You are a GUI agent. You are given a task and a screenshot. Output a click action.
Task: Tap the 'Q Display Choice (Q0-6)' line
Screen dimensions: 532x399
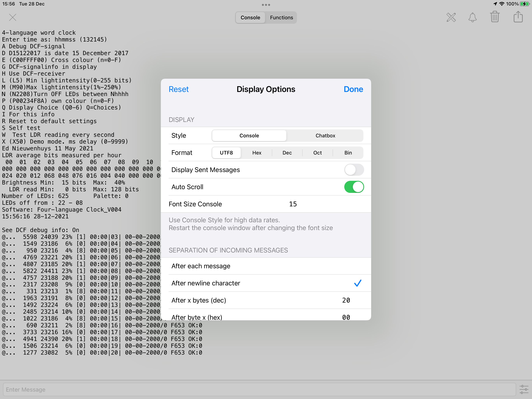click(62, 107)
